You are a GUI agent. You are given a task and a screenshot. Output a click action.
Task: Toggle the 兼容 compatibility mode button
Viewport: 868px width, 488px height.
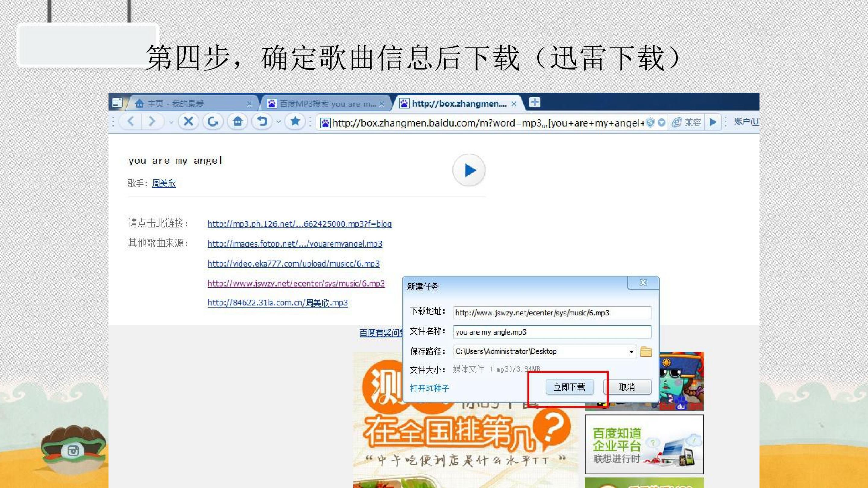tap(686, 122)
